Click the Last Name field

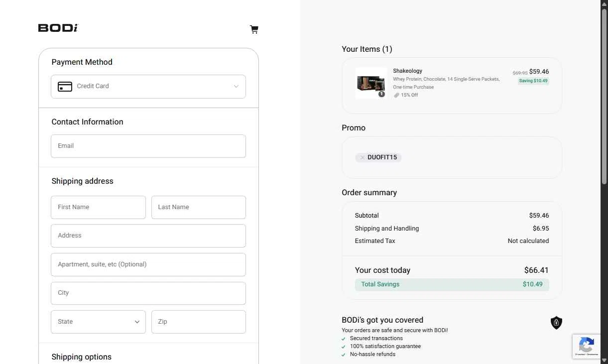(x=198, y=207)
